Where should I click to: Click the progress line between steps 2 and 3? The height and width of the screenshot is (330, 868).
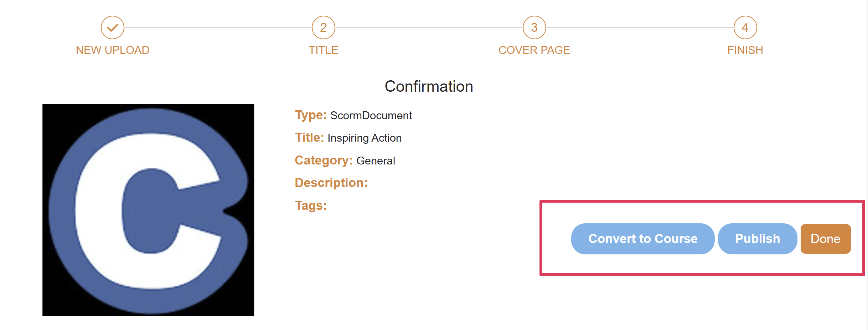click(429, 27)
